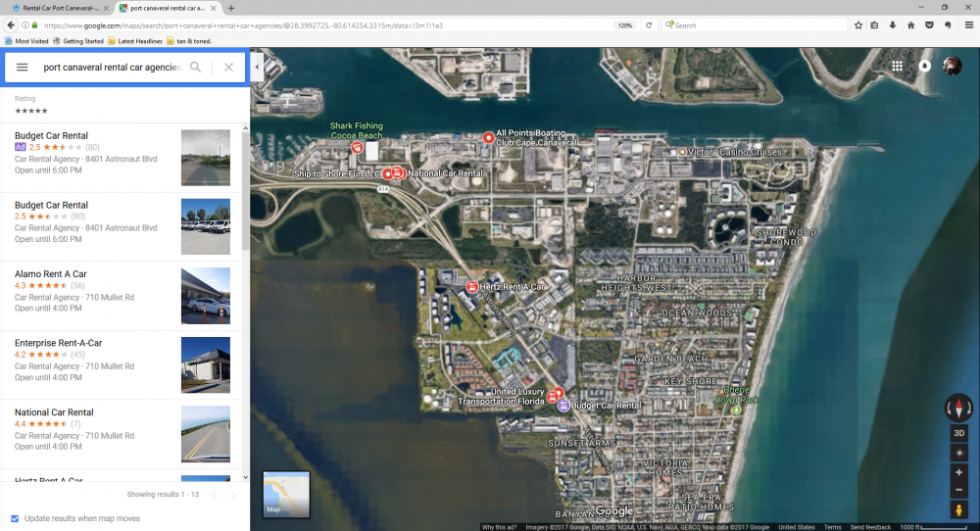Zoom in on the map
This screenshot has width=980, height=531.
click(958, 472)
